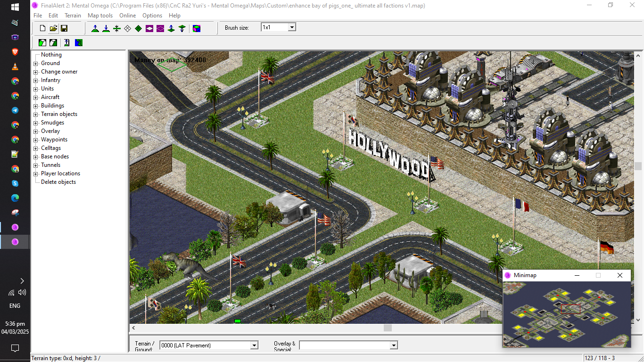
Task: Open the File menu
Action: 38,16
